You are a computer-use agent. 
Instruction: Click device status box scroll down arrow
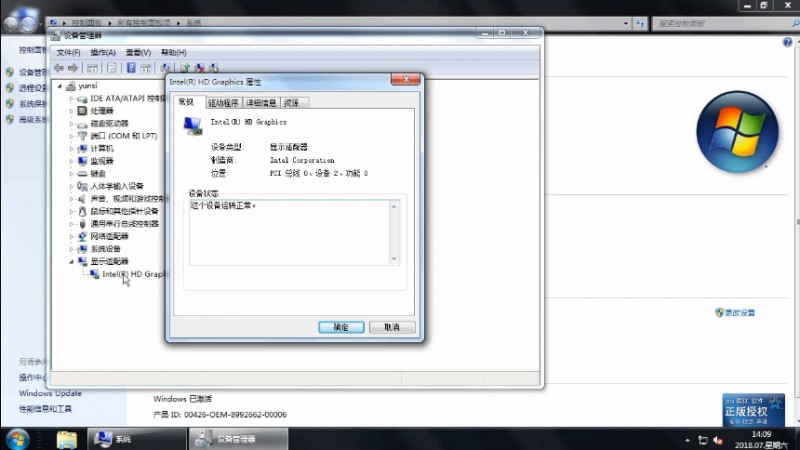pyautogui.click(x=394, y=259)
